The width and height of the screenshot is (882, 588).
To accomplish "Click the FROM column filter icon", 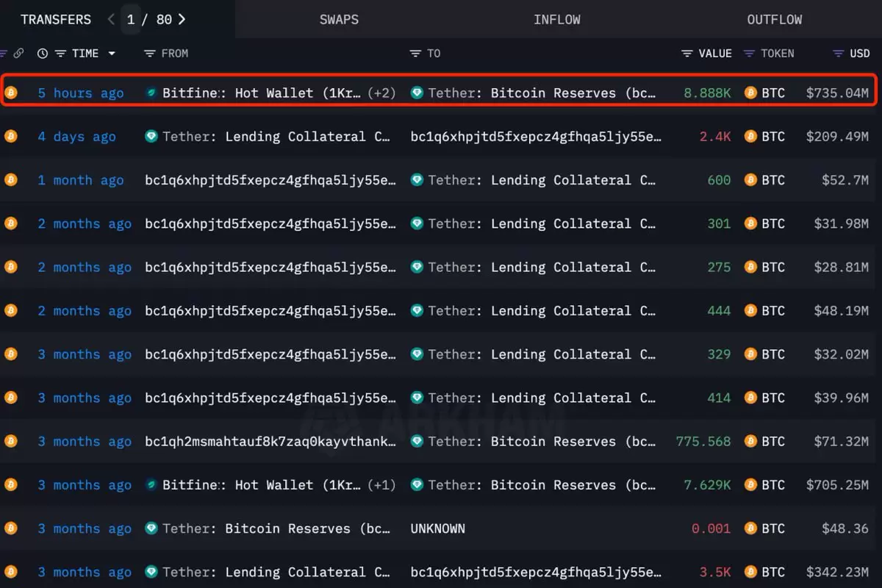I will point(150,54).
